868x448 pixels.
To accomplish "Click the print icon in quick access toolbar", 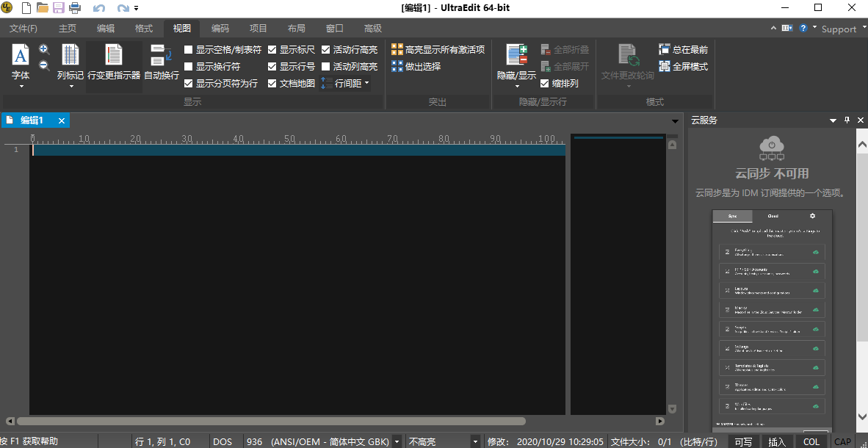I will click(75, 8).
